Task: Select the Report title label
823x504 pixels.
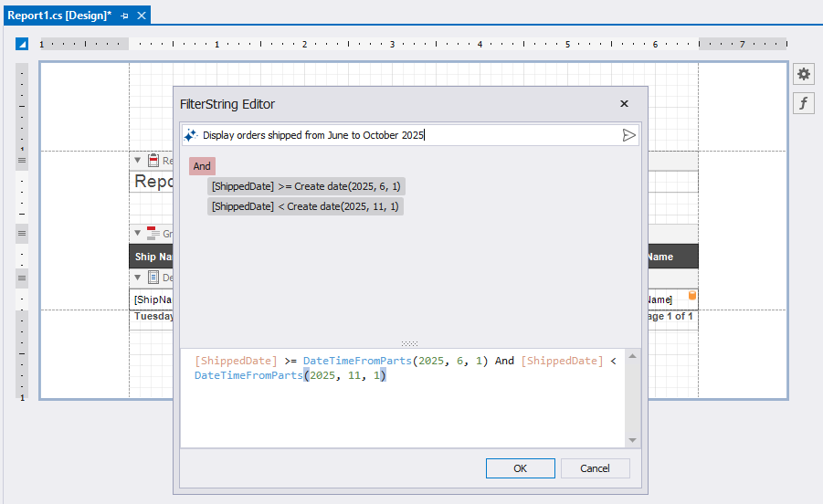Action: [x=152, y=182]
